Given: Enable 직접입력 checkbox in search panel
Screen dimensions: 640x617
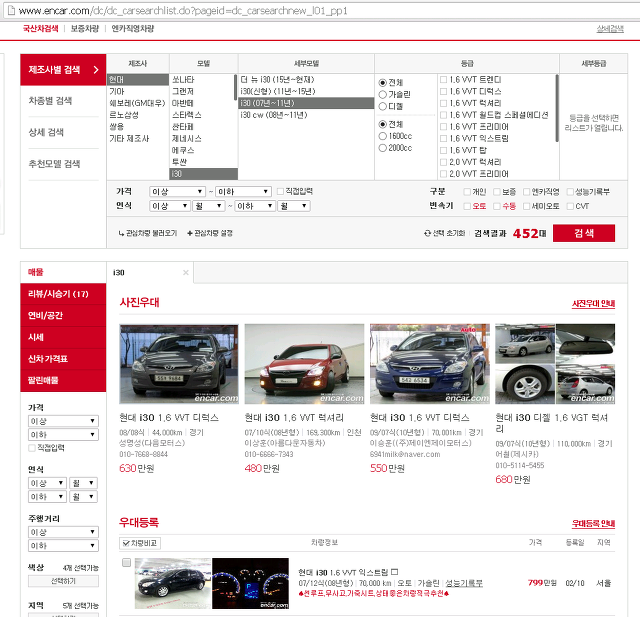Looking at the screenshot, I should point(280,191).
